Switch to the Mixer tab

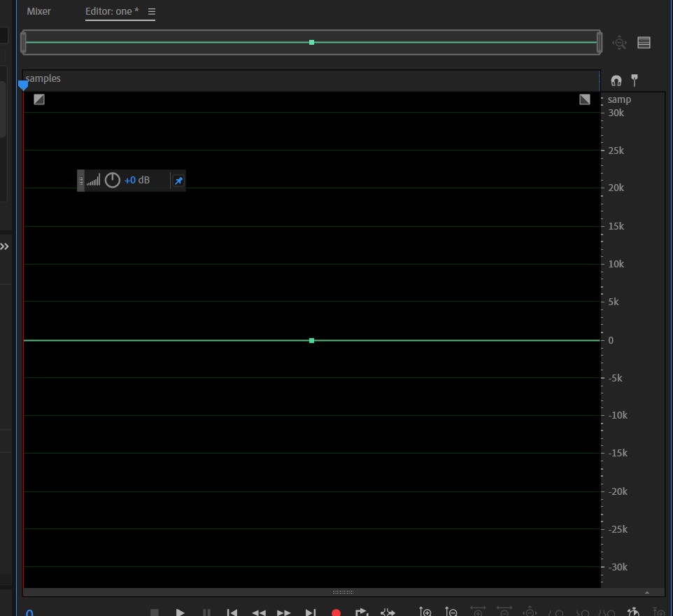(x=38, y=12)
